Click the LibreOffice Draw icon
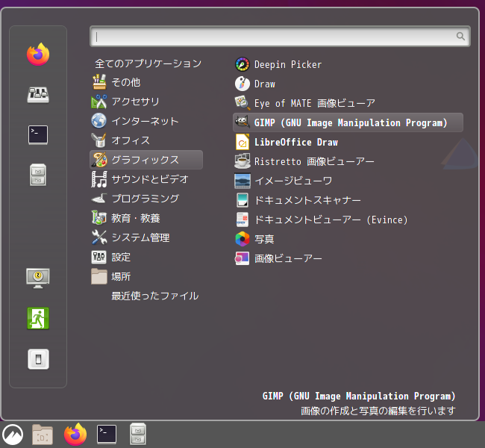485x448 pixels. (242, 142)
